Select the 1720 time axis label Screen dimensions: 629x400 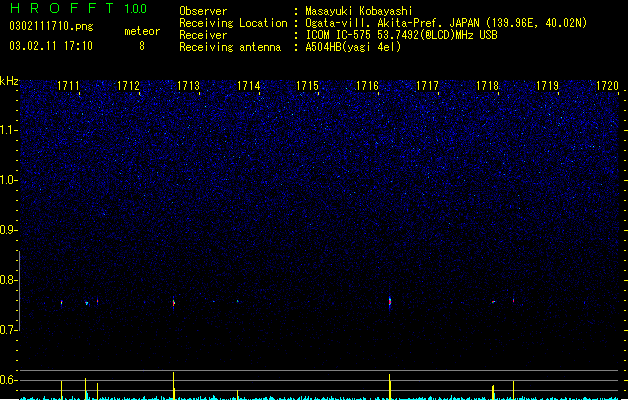607,86
